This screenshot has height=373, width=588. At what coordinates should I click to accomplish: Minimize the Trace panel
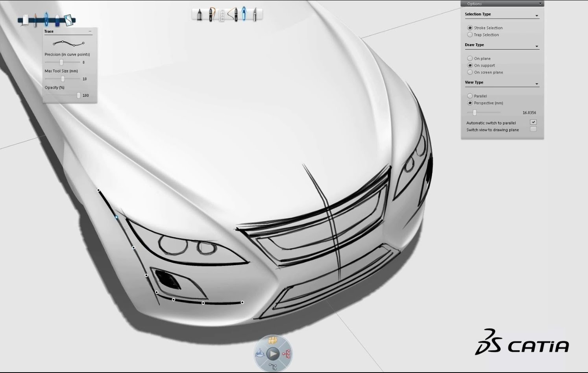click(90, 31)
